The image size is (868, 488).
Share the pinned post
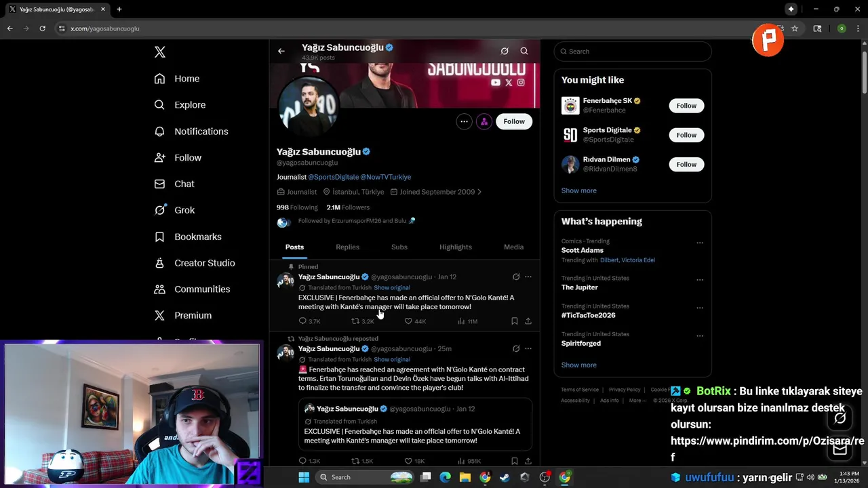pyautogui.click(x=528, y=321)
